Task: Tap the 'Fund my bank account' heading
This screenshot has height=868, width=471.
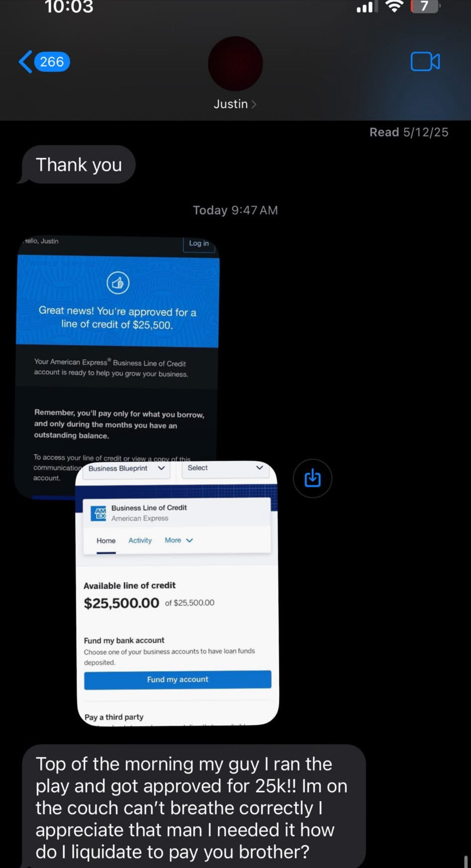Action: (124, 640)
